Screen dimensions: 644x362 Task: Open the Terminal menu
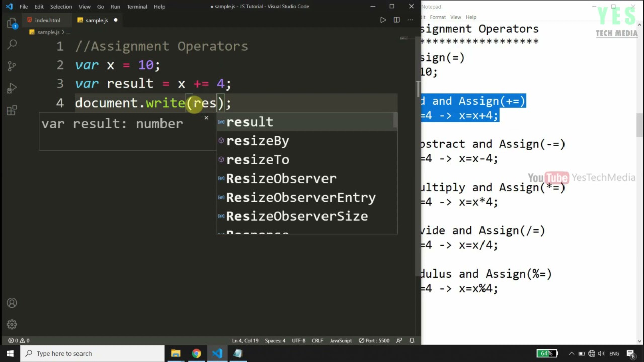137,7
